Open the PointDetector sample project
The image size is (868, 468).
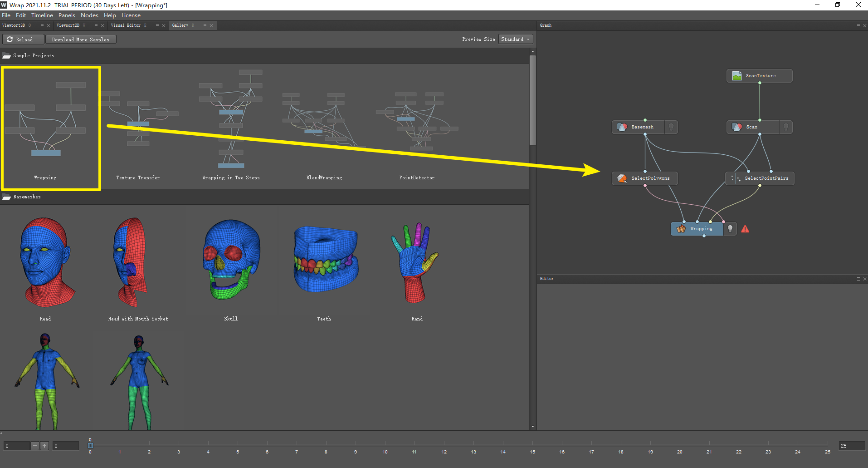[417, 125]
